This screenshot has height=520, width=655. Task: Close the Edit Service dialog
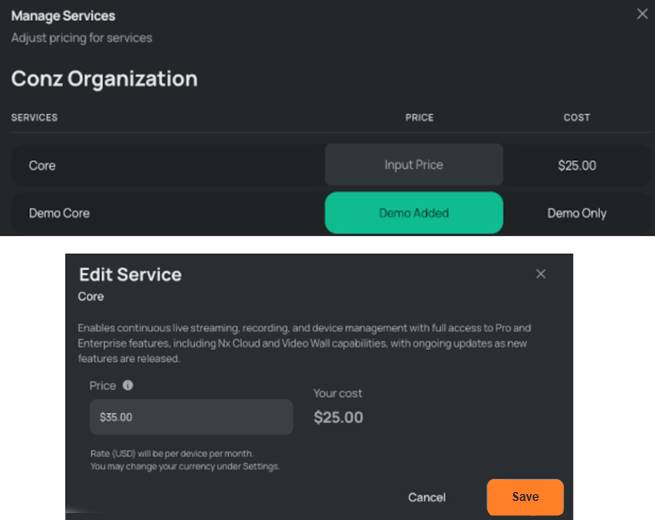coord(541,274)
